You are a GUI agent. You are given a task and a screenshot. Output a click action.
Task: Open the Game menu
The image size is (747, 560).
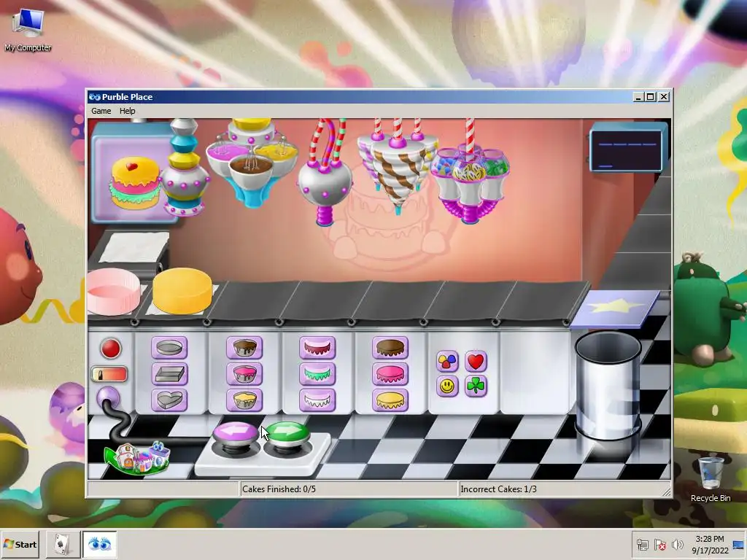[x=101, y=111]
